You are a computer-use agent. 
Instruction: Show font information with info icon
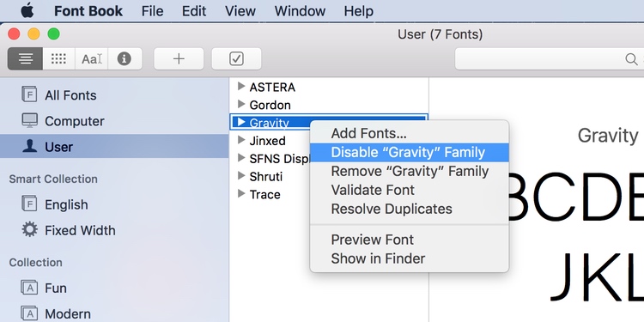tap(125, 58)
